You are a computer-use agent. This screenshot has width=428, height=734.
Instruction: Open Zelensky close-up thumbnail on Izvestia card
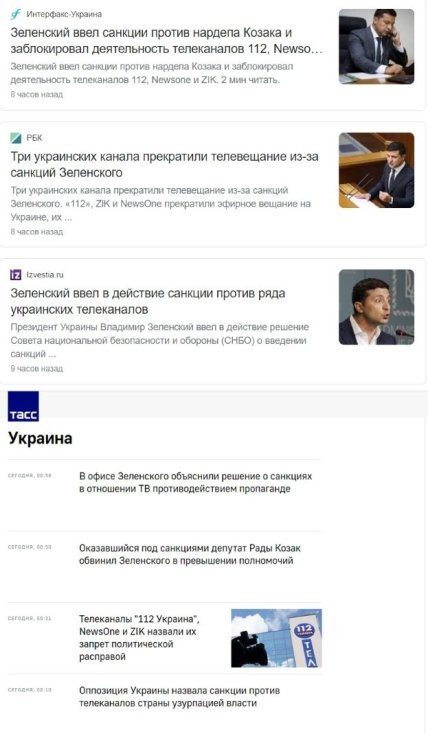(x=376, y=307)
